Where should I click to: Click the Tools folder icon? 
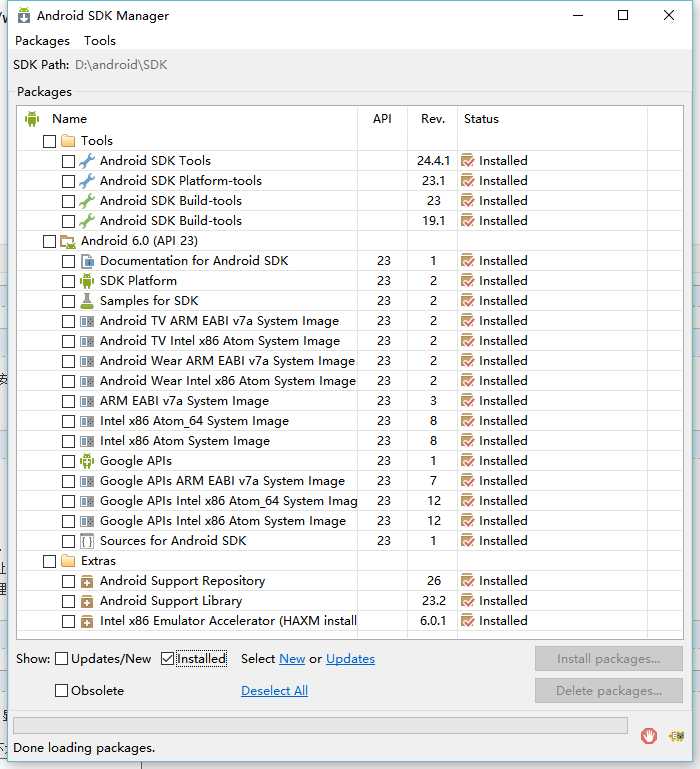[68, 141]
